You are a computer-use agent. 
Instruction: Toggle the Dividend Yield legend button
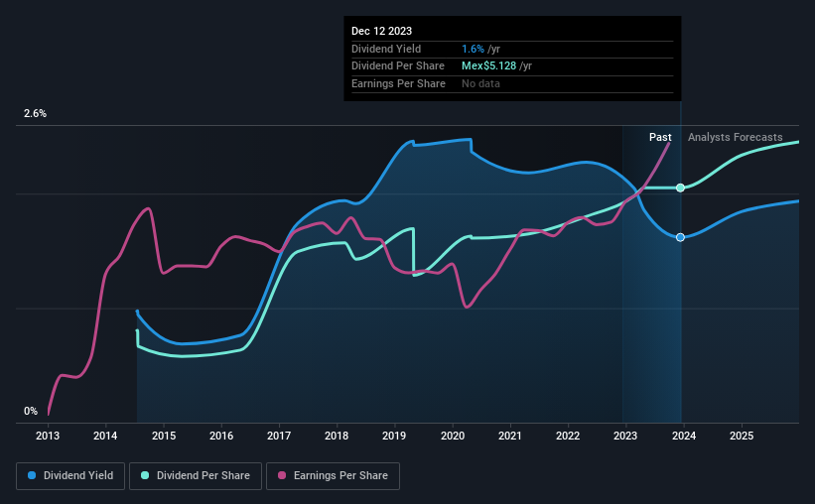pos(70,476)
